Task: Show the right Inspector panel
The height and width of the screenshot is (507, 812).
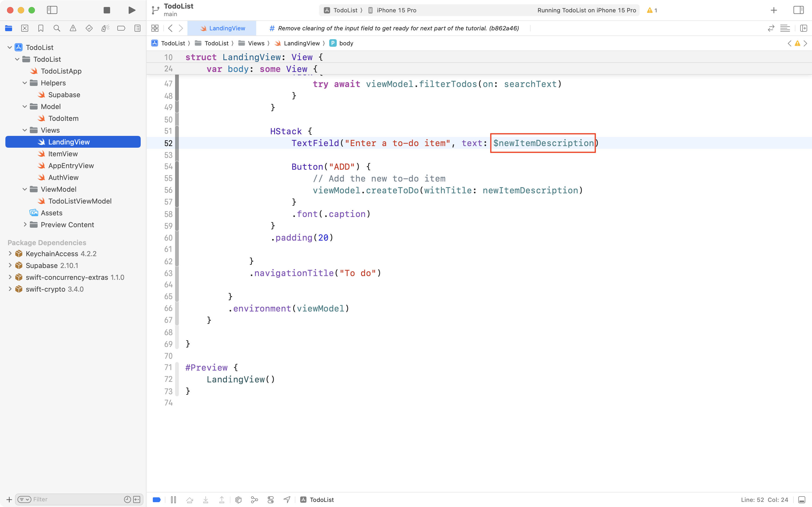Action: (x=798, y=10)
